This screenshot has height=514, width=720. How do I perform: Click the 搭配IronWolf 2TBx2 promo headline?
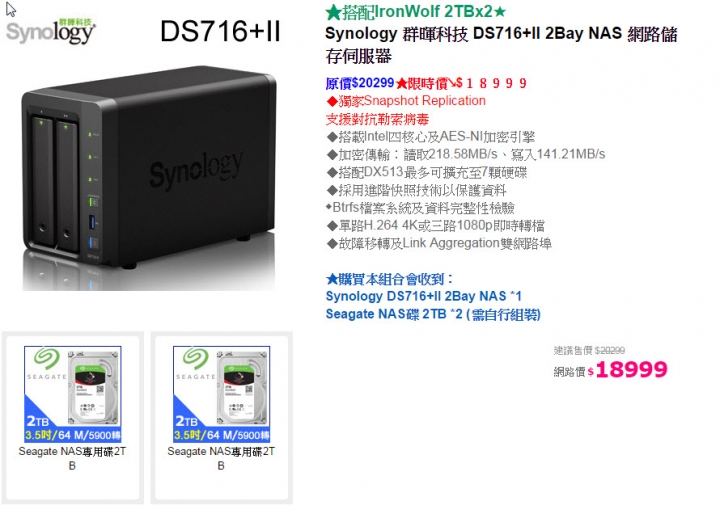[x=416, y=12]
